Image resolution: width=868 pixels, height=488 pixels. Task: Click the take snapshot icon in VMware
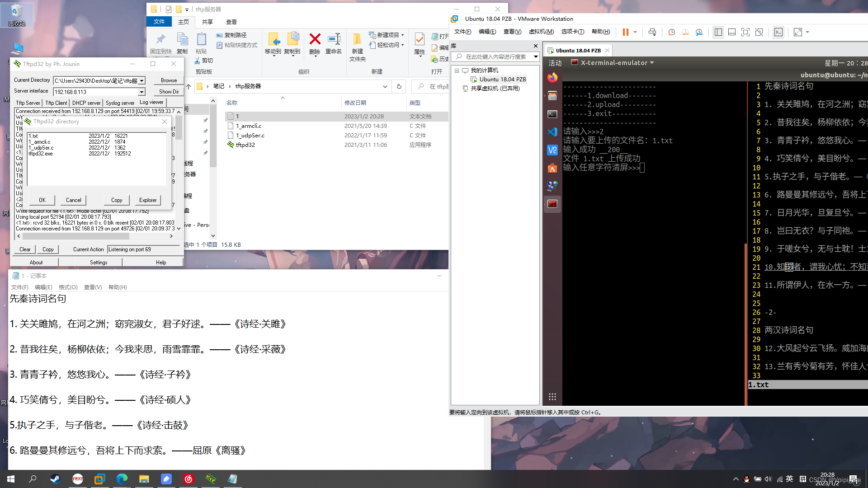point(671,32)
